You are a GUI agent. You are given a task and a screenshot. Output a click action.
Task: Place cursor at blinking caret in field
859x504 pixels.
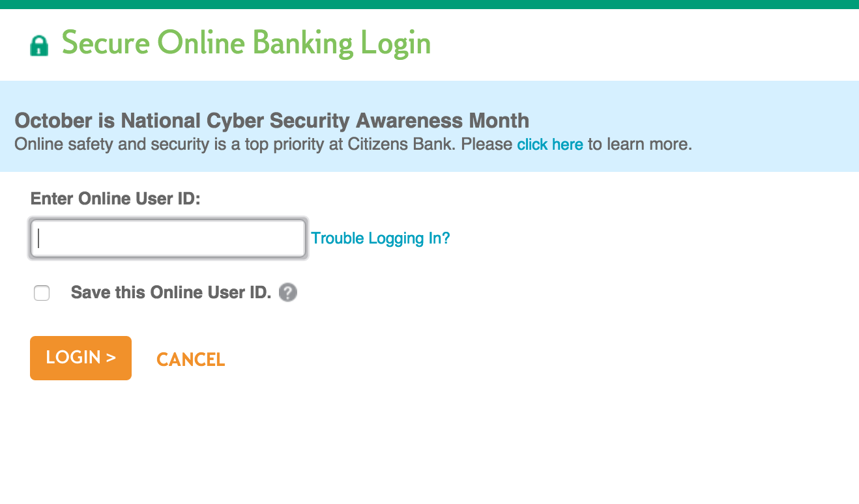39,238
